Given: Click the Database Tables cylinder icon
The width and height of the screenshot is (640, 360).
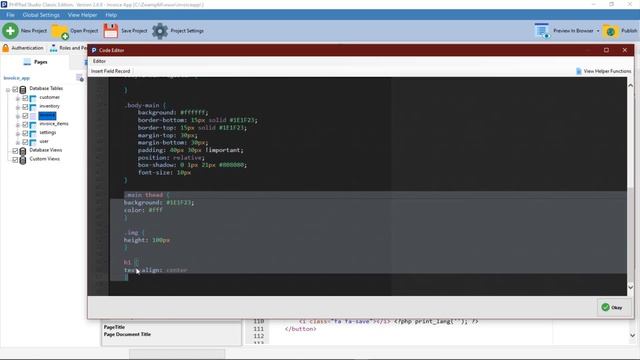Looking at the screenshot, I should [23, 89].
